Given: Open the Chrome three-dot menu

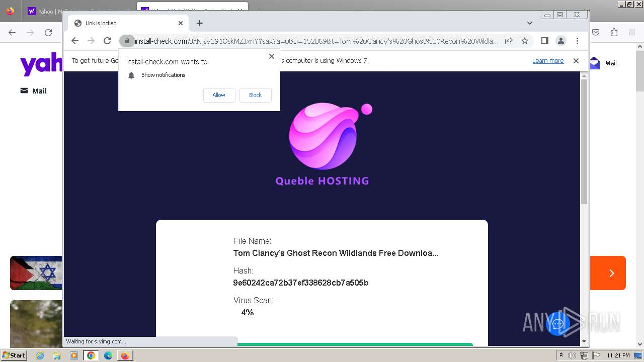Looking at the screenshot, I should pyautogui.click(x=577, y=41).
